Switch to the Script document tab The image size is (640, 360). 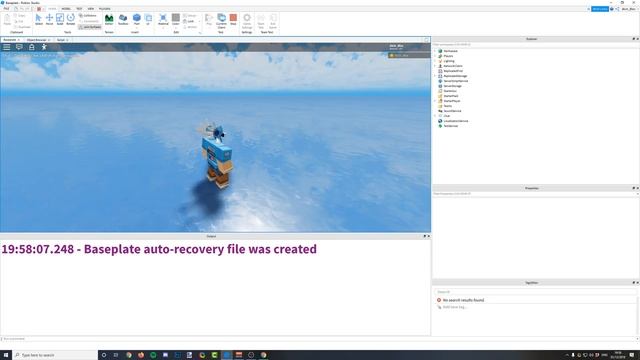coord(61,40)
